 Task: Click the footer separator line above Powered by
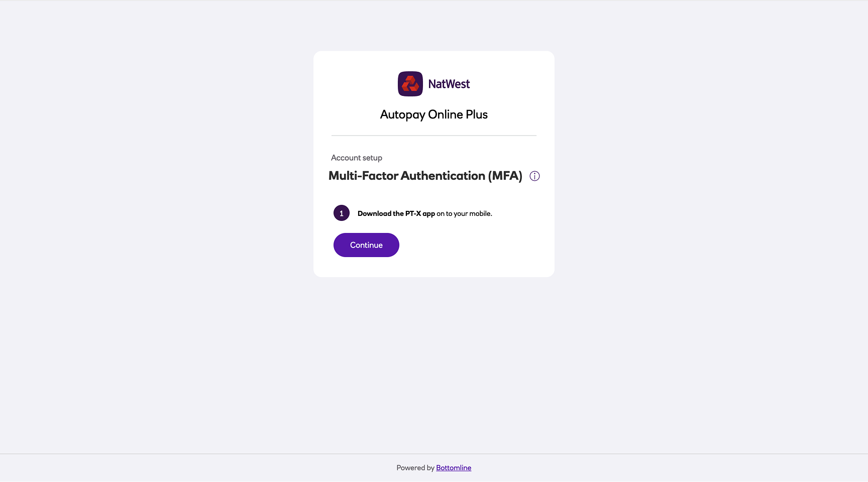click(434, 454)
